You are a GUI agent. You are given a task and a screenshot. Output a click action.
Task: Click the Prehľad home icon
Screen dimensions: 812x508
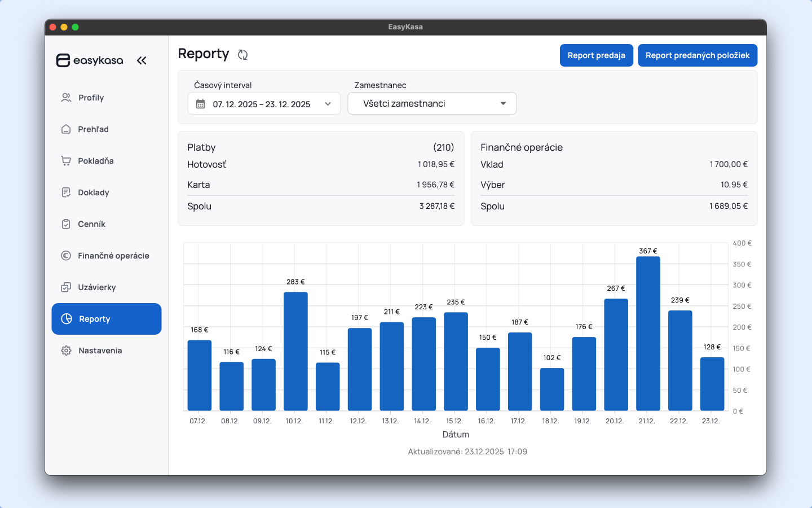click(x=66, y=129)
